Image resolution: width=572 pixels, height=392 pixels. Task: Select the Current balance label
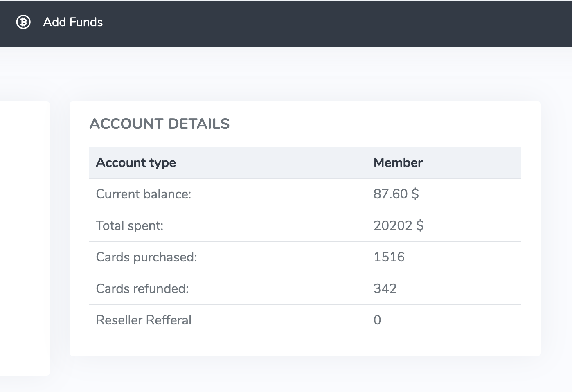143,194
